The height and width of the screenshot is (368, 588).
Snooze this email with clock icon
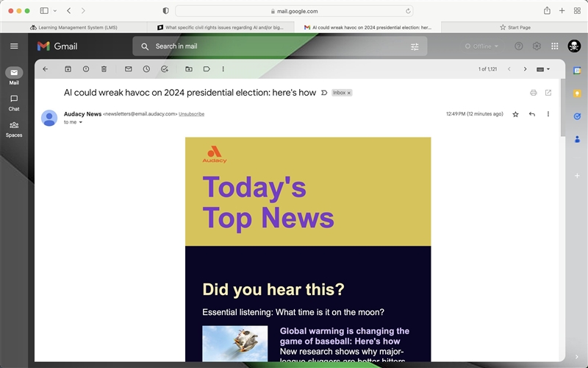pos(146,69)
